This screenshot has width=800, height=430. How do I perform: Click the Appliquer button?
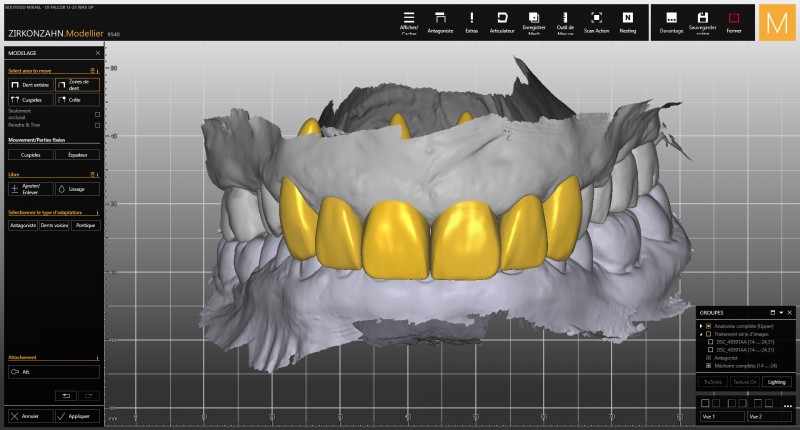tap(77, 416)
